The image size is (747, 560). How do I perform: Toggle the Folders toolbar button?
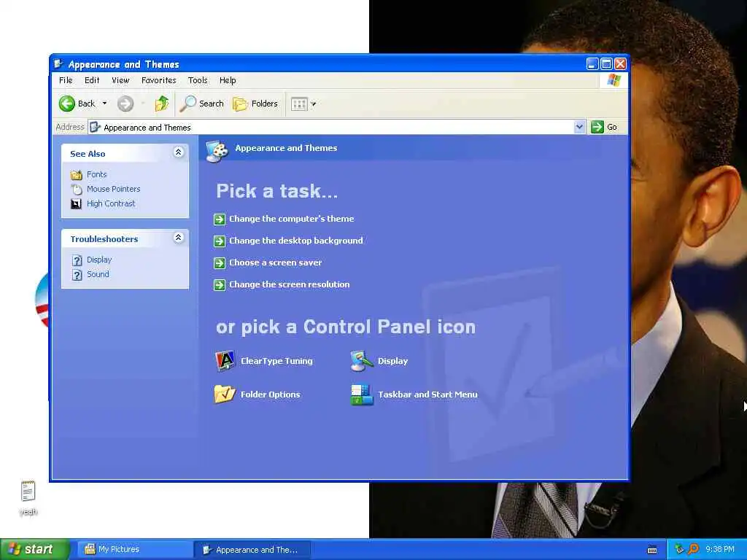tap(255, 104)
